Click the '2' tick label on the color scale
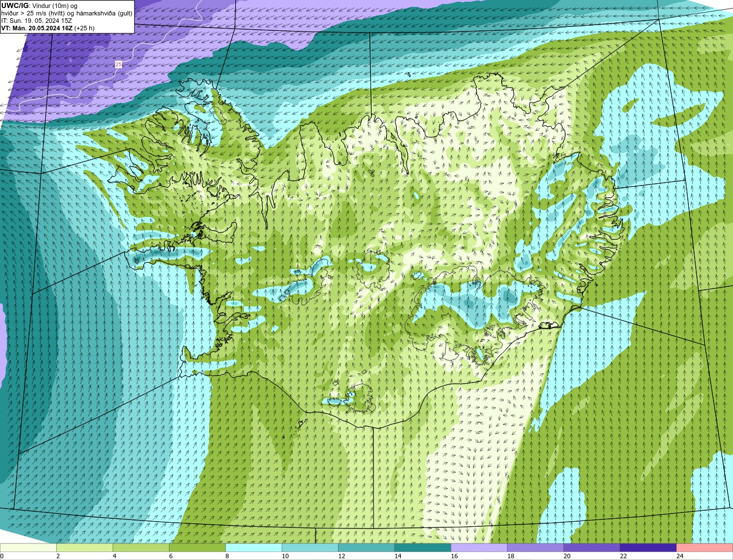 click(x=58, y=556)
